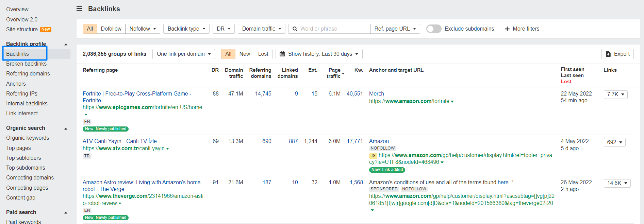Select the New links tab
Screen dimensions: 644x224
(245, 54)
